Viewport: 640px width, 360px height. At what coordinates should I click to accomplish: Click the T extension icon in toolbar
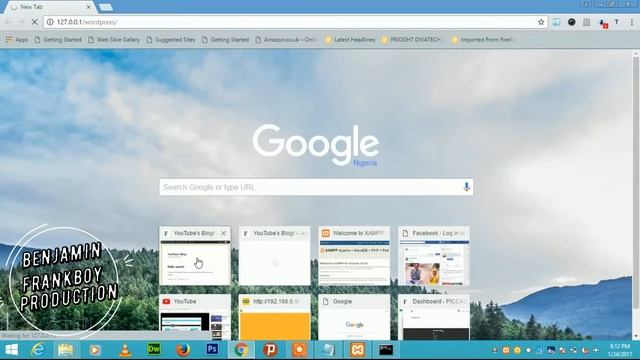click(x=617, y=22)
